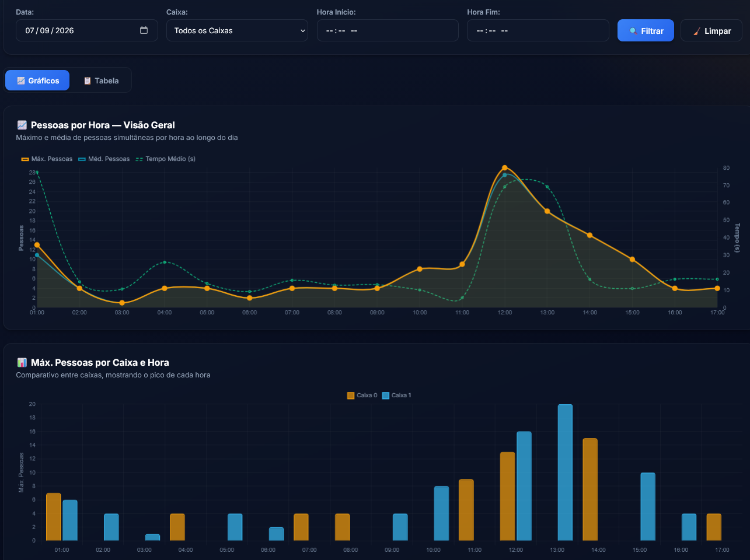Open the calendar picker icon in Data field

click(x=144, y=30)
